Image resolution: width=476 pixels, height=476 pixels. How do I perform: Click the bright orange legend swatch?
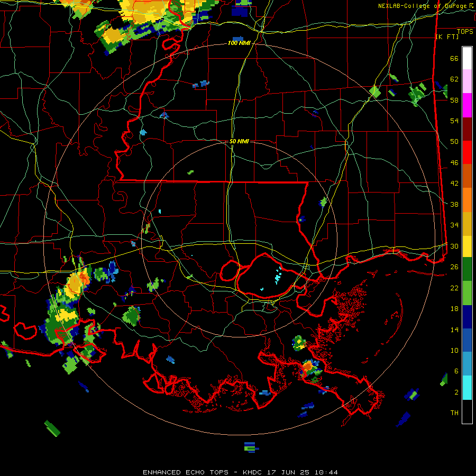(467, 200)
